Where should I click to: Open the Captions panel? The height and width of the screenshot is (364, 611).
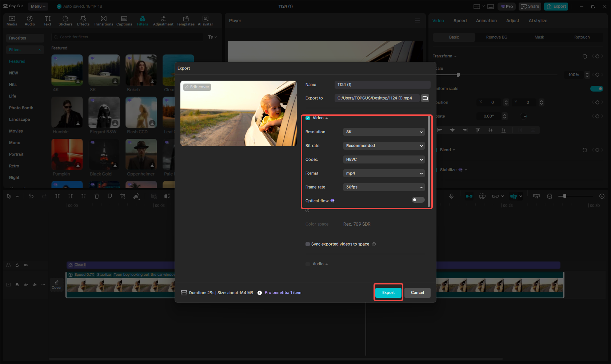click(124, 20)
